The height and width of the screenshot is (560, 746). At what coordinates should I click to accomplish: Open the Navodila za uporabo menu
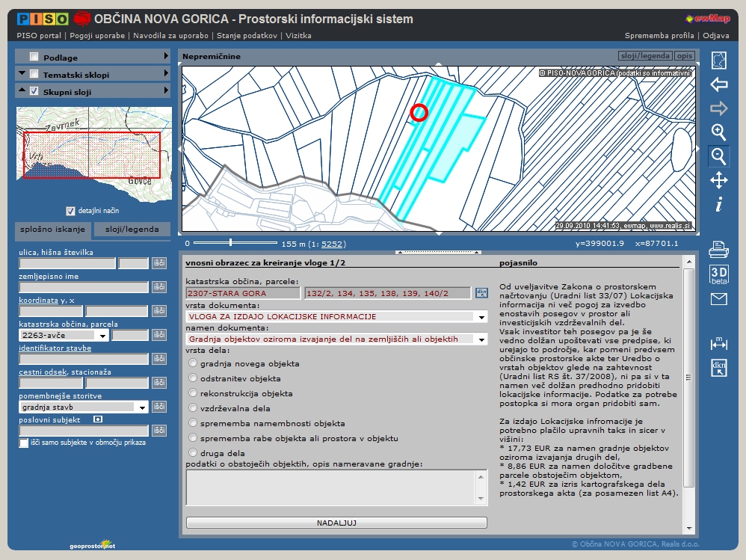pos(172,35)
